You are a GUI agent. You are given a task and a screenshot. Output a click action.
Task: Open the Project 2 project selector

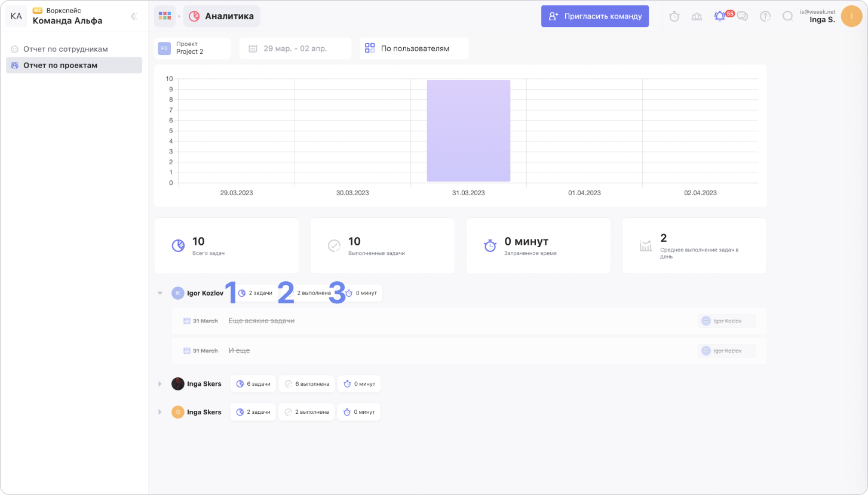[x=192, y=48]
